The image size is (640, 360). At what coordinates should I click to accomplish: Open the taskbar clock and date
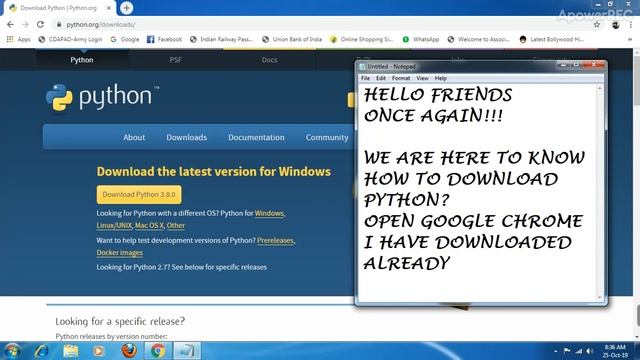click(x=615, y=351)
